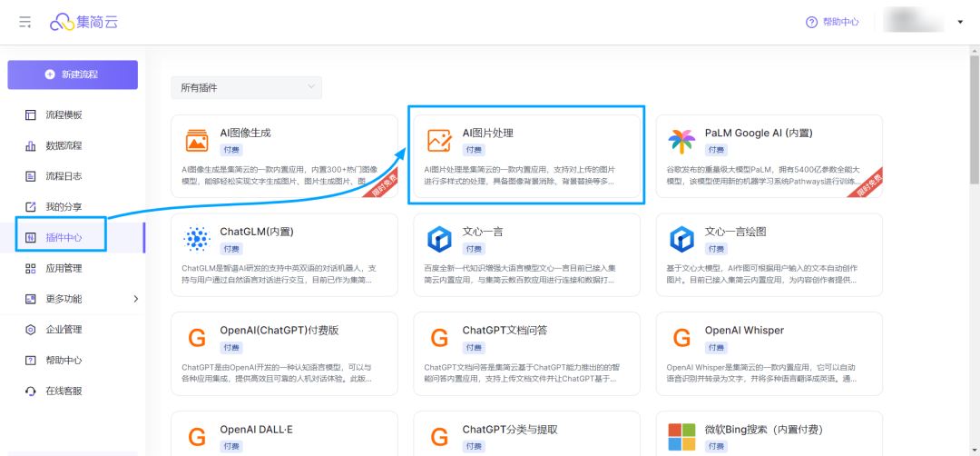Viewport: 980px width, 456px height.
Task: Open 数据流程 in the sidebar
Action: [64, 145]
